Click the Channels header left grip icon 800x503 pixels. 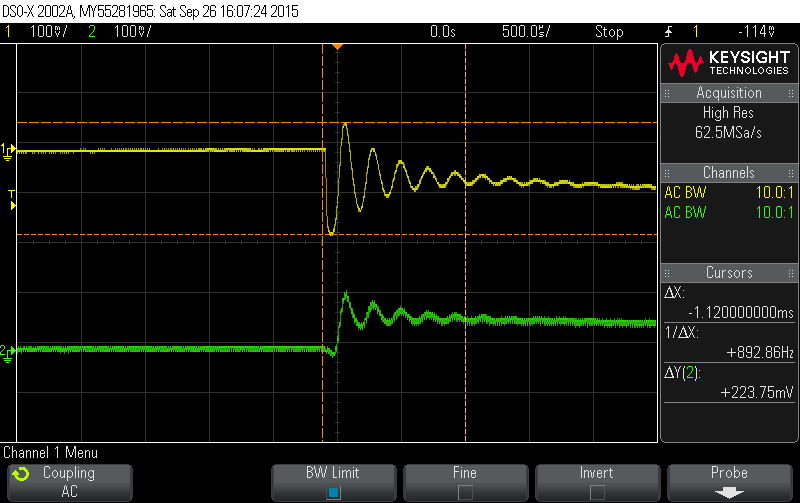[x=667, y=173]
